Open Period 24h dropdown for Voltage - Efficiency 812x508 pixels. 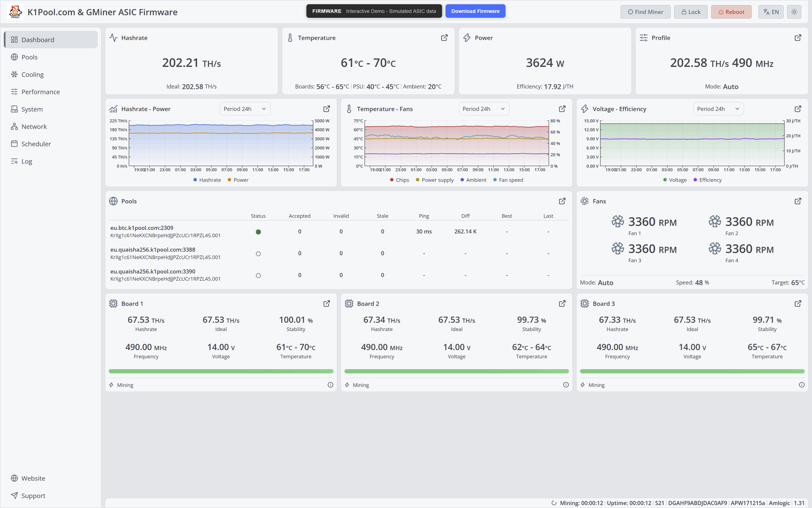718,109
